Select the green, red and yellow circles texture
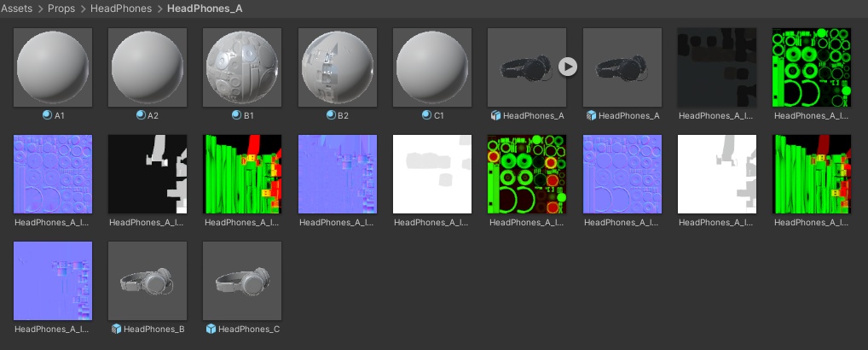The width and height of the screenshot is (868, 350). coord(526,174)
